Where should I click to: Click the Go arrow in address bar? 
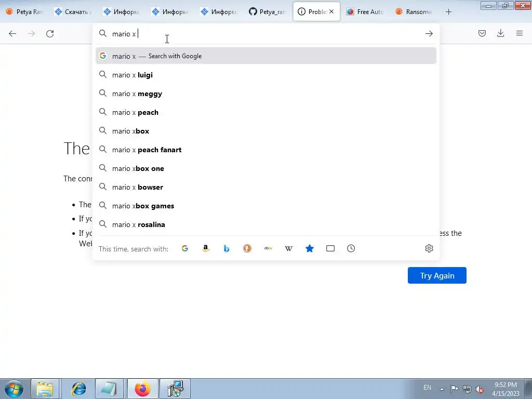429,33
